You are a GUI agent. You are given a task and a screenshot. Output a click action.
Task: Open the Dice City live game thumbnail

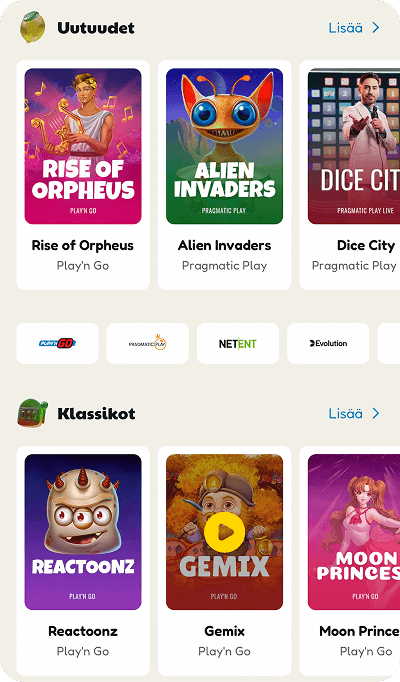(354, 146)
